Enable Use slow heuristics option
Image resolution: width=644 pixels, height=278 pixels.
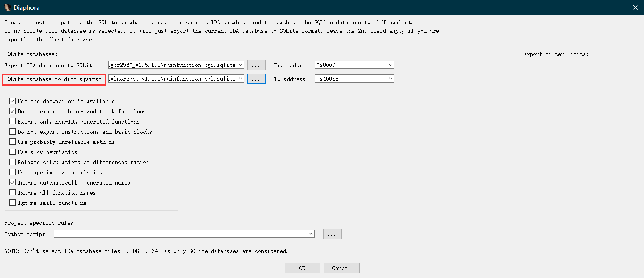coord(13,152)
